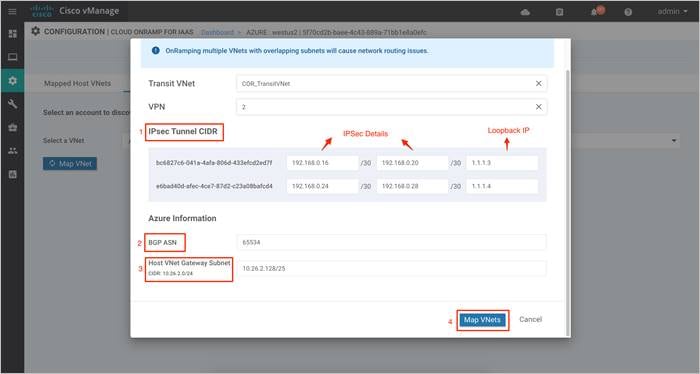Clear the Transit VNet field with X
This screenshot has width=700, height=374.
538,83
